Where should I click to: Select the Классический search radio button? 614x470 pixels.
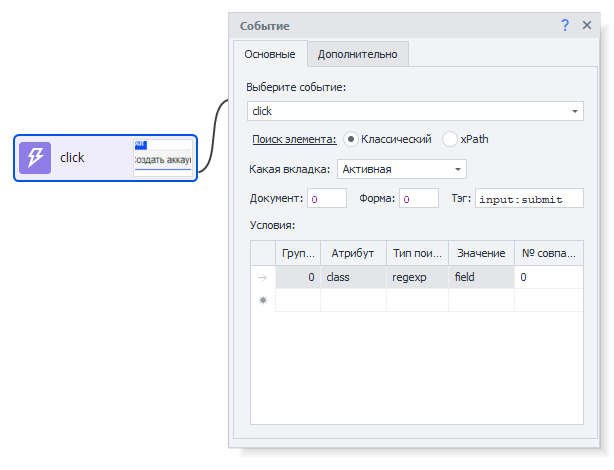coord(351,139)
